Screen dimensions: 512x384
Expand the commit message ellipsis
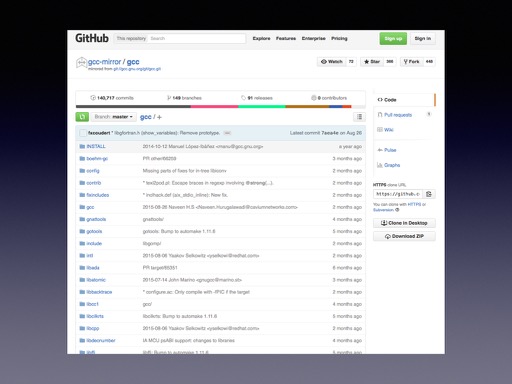227,133
